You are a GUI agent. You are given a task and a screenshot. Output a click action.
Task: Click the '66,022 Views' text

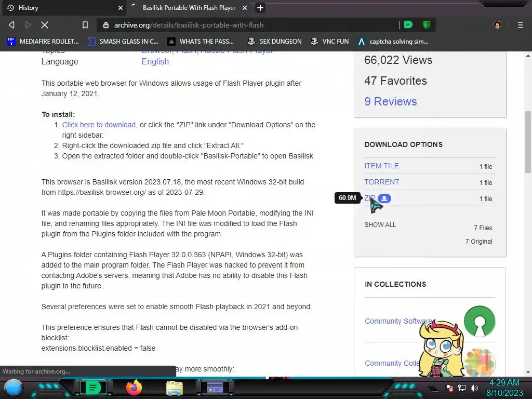pyautogui.click(x=398, y=60)
